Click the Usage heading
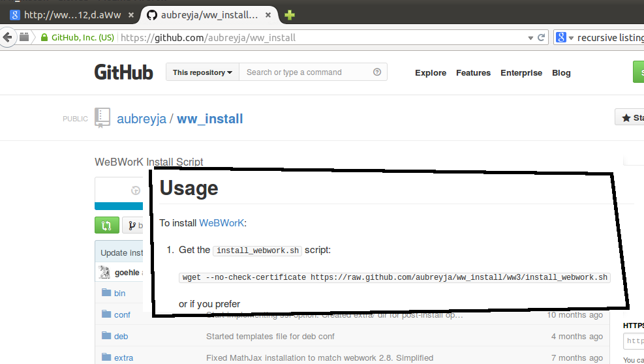644x364 pixels. tap(189, 188)
